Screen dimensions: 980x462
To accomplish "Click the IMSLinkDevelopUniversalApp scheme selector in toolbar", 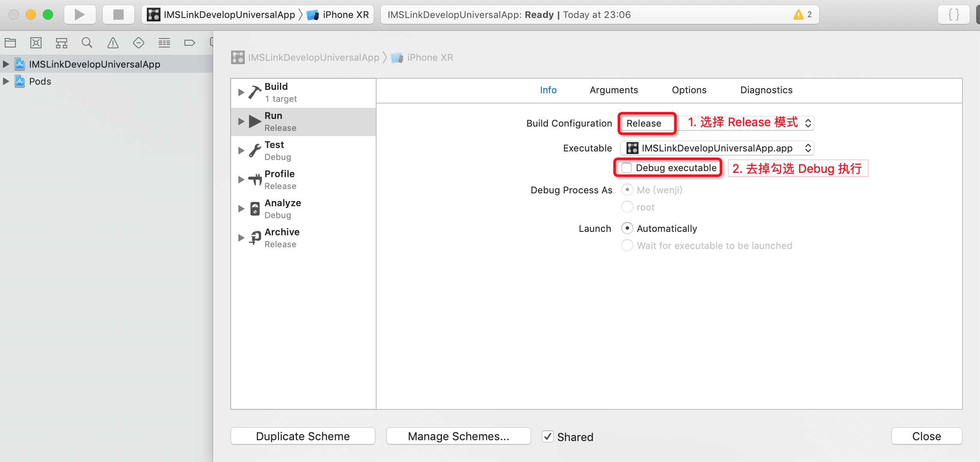I will tap(221, 15).
